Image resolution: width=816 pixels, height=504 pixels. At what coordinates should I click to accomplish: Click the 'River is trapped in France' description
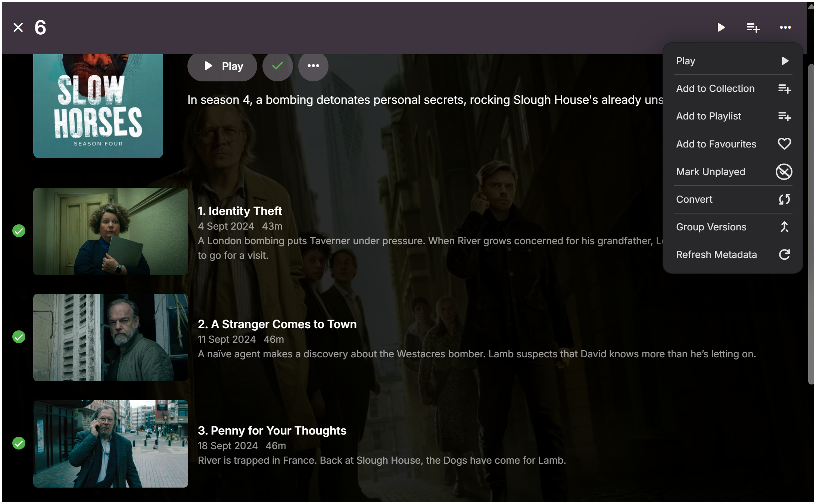tap(382, 460)
